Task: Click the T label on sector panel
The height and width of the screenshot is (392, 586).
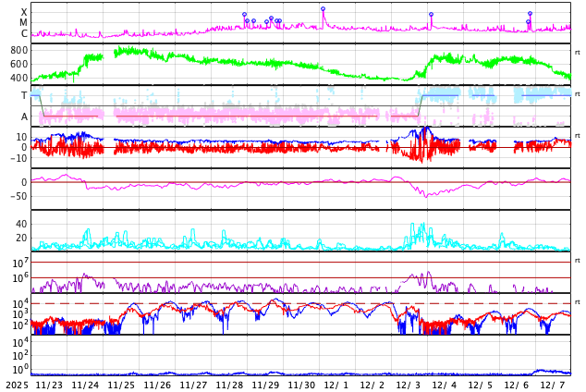Action: (24, 95)
